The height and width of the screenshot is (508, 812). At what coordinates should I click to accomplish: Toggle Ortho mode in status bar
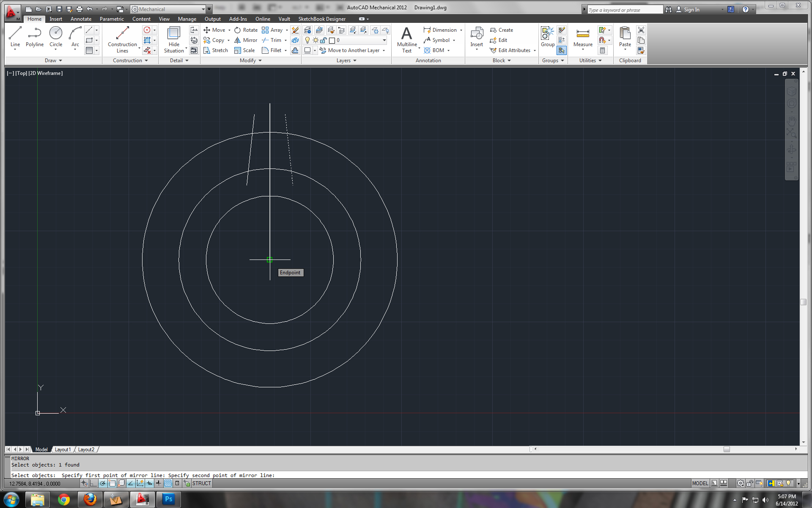[93, 483]
